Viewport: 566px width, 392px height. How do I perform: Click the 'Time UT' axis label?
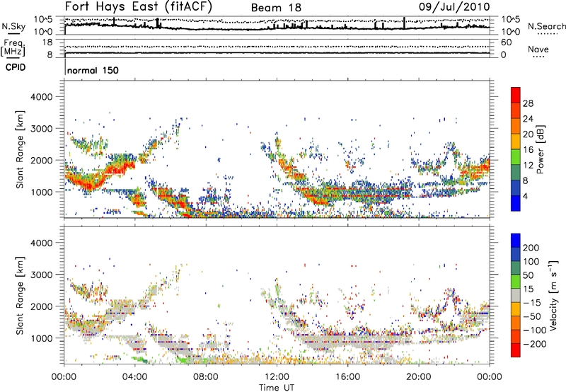coord(277,388)
